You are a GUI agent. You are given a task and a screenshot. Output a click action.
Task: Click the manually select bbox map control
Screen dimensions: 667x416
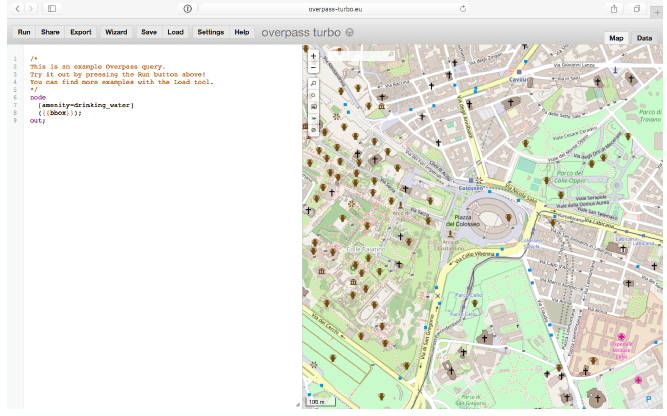pyautogui.click(x=313, y=106)
